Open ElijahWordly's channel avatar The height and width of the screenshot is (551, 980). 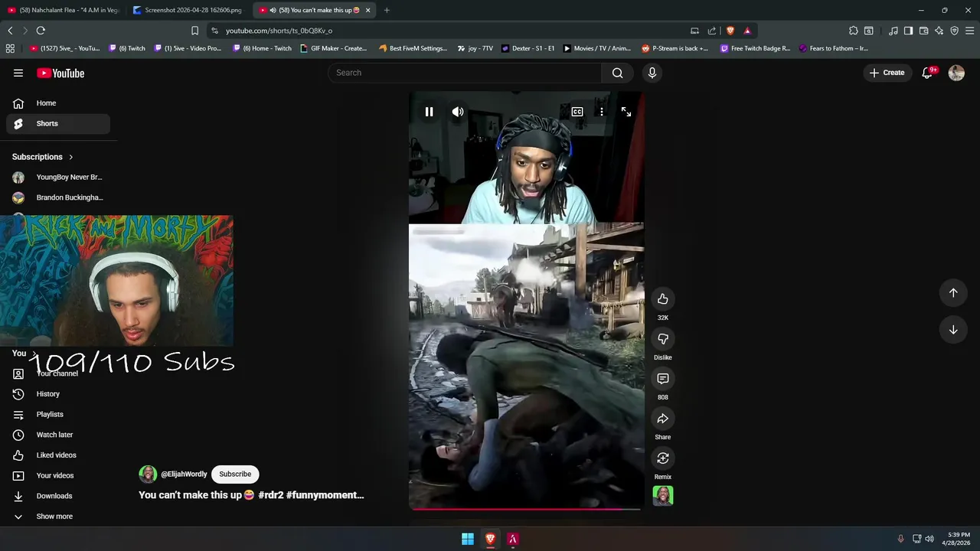click(x=148, y=474)
